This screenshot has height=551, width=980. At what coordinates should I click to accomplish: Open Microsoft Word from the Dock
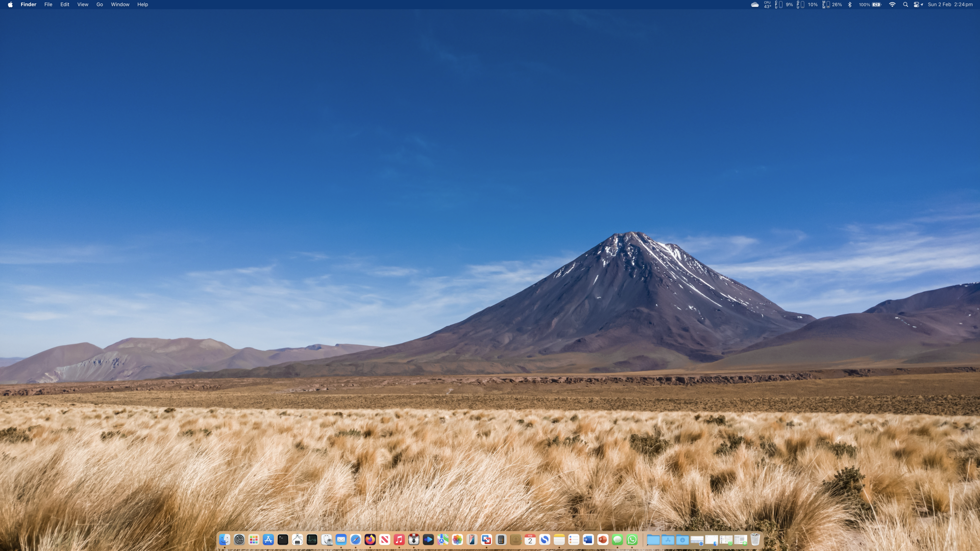[x=588, y=540]
